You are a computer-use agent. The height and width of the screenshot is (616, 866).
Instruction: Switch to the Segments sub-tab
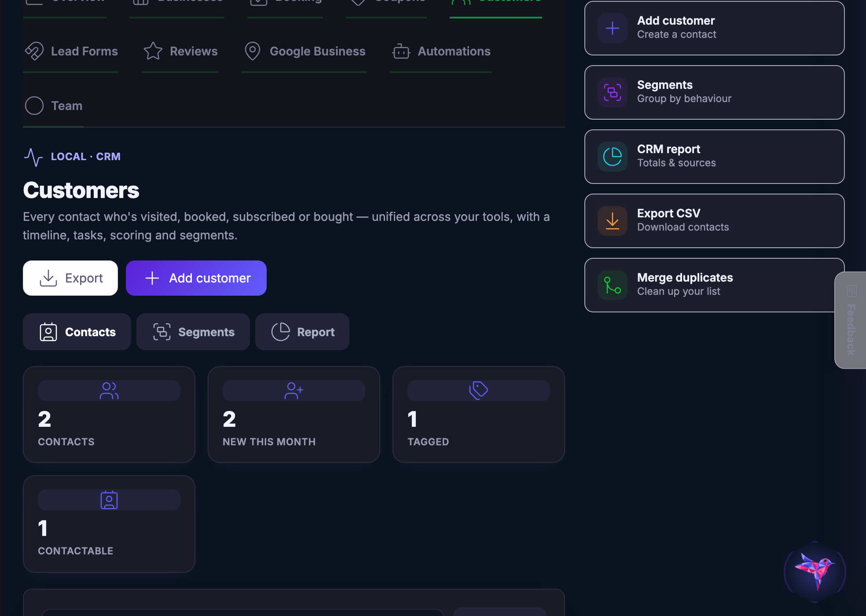click(x=193, y=332)
